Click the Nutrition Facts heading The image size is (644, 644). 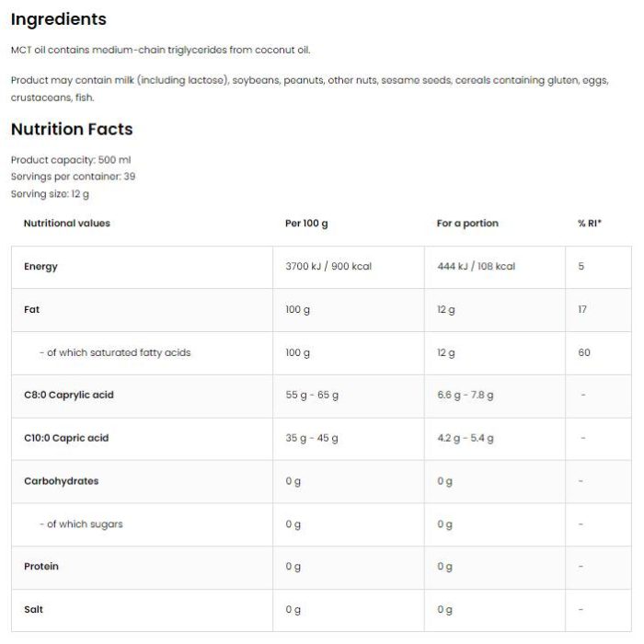point(72,129)
